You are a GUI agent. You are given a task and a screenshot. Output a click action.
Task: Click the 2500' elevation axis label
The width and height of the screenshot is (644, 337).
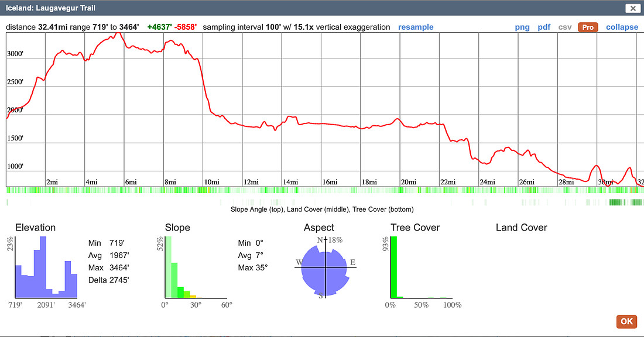click(x=15, y=82)
